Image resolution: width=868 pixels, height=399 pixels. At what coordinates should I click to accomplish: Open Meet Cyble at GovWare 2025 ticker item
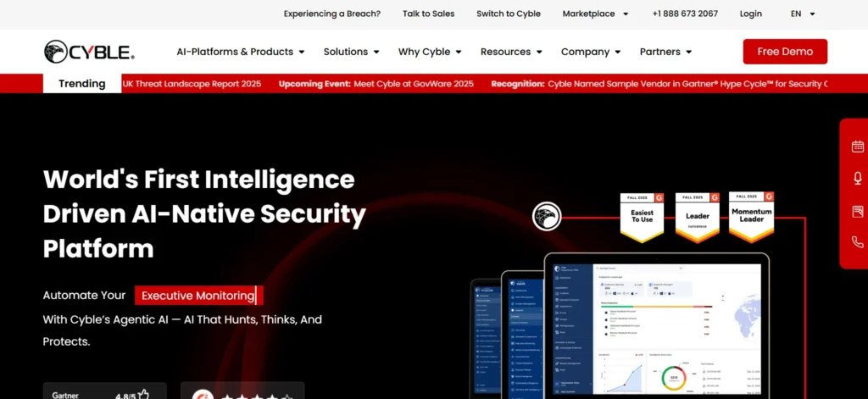(414, 84)
